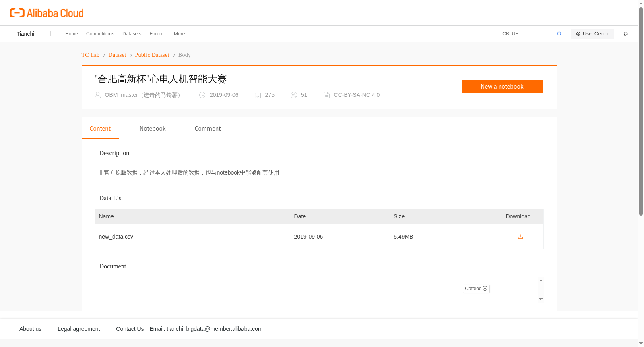Click the license document icon

click(x=327, y=95)
